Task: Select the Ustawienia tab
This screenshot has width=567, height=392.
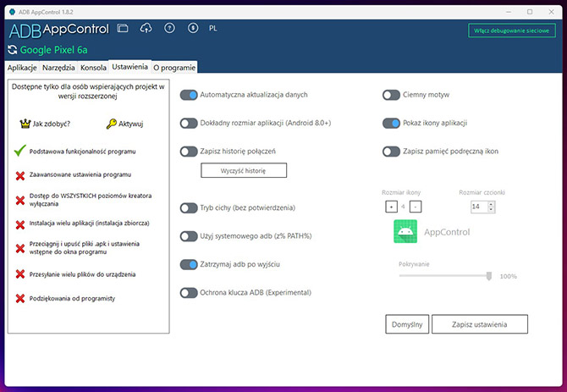Action: click(x=129, y=67)
